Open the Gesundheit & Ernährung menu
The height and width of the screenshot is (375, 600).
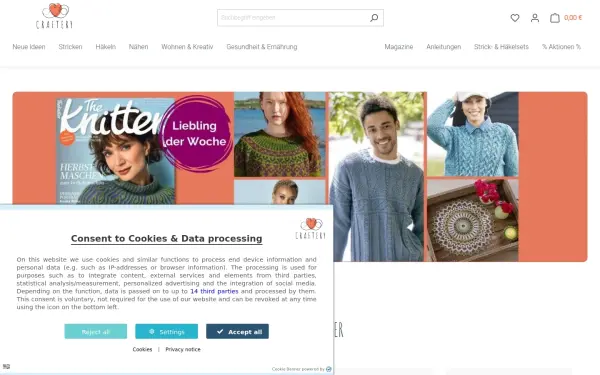(x=262, y=47)
